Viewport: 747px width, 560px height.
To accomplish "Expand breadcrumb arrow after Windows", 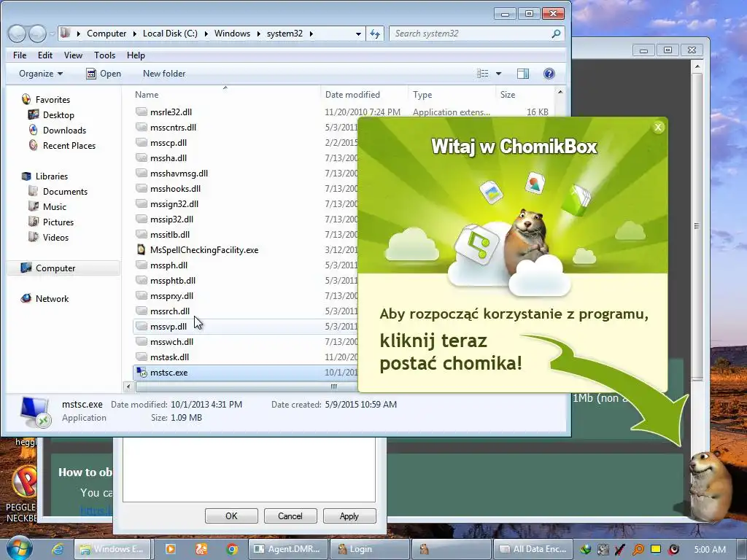I will click(x=259, y=34).
